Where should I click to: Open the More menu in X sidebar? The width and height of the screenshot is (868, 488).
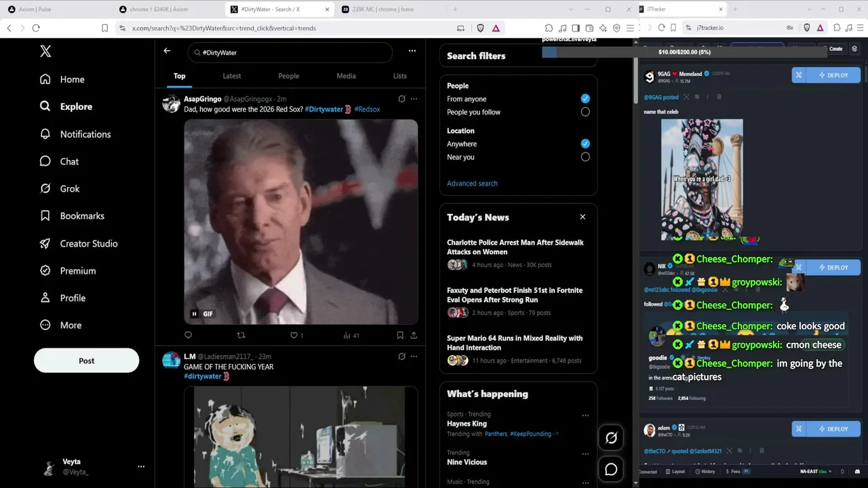click(x=60, y=325)
